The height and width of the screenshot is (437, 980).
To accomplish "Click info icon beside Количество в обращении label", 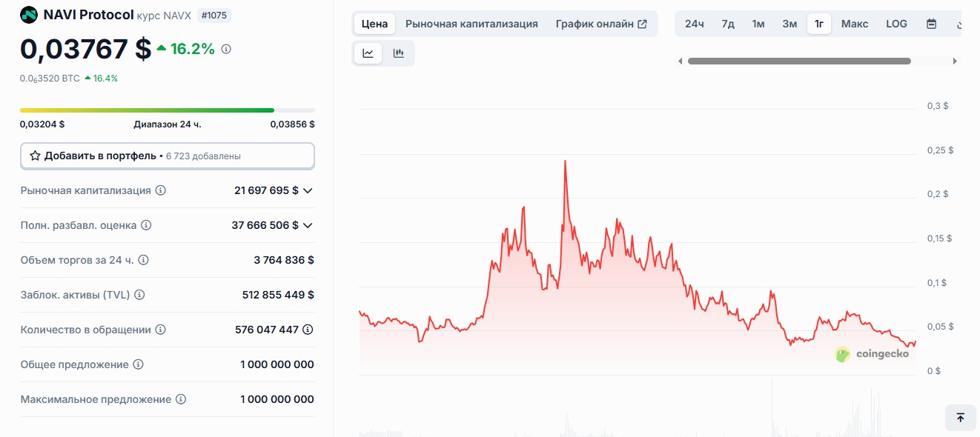I will (160, 330).
